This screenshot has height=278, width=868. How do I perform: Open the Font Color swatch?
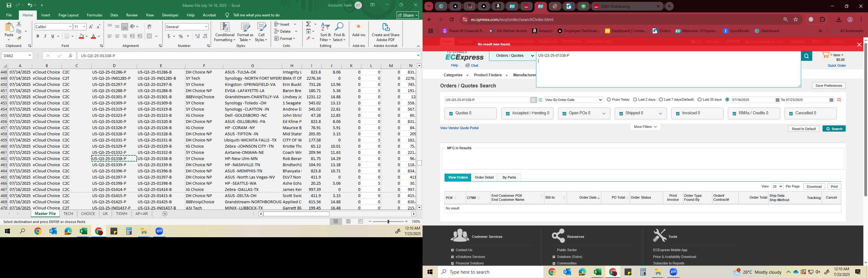coord(94,36)
